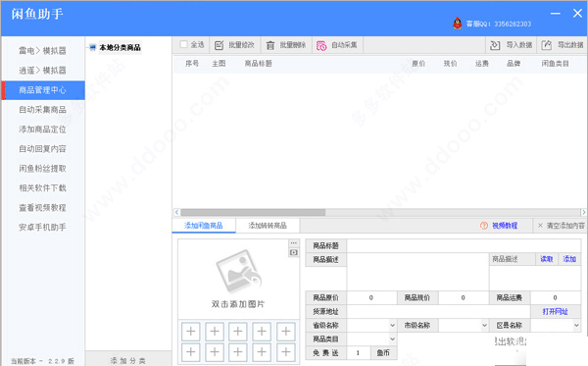
Task: Click the 批量修改 button label
Action: 241,45
